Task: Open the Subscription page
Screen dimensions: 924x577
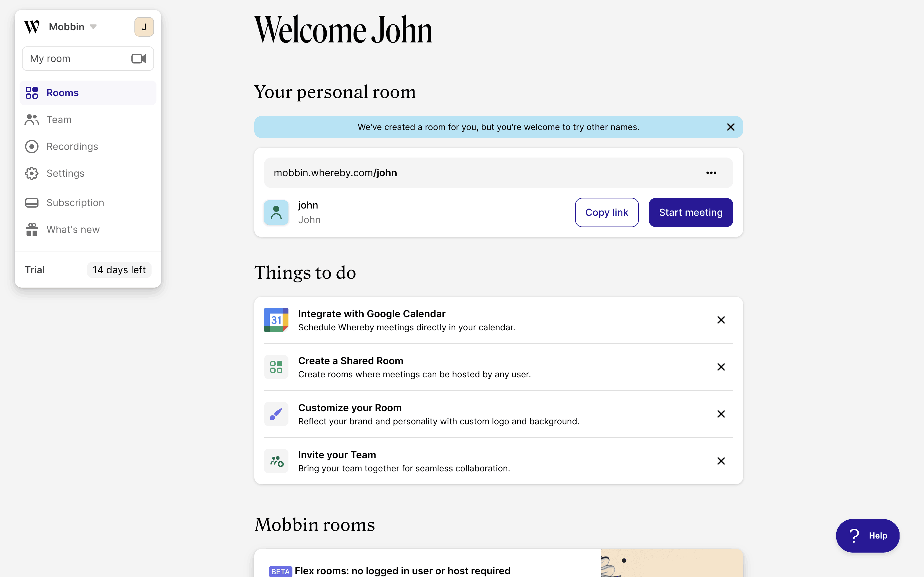Action: pyautogui.click(x=75, y=203)
